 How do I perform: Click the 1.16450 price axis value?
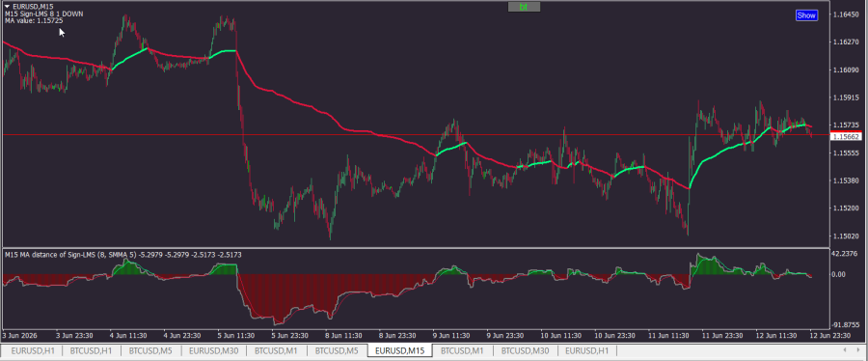tap(845, 14)
